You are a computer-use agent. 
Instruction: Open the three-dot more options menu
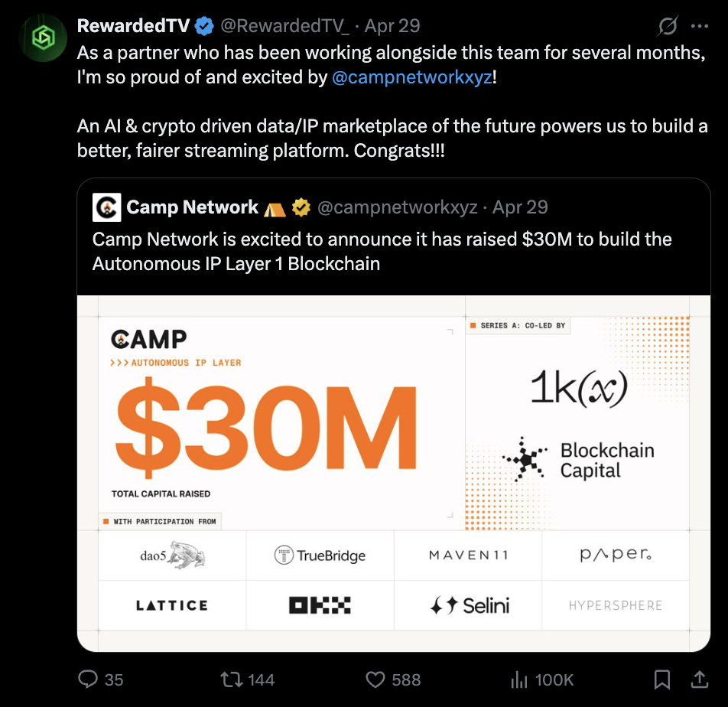[x=699, y=26]
